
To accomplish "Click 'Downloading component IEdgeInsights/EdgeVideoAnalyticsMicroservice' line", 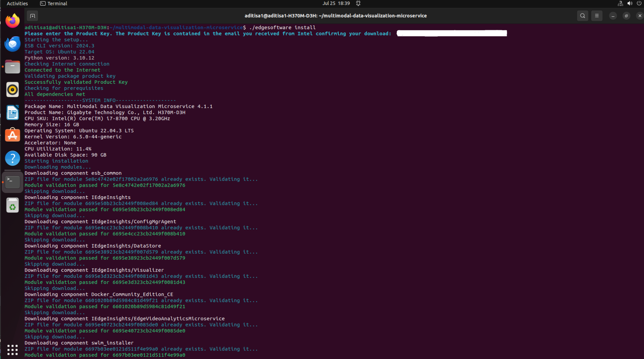I will point(125,319).
